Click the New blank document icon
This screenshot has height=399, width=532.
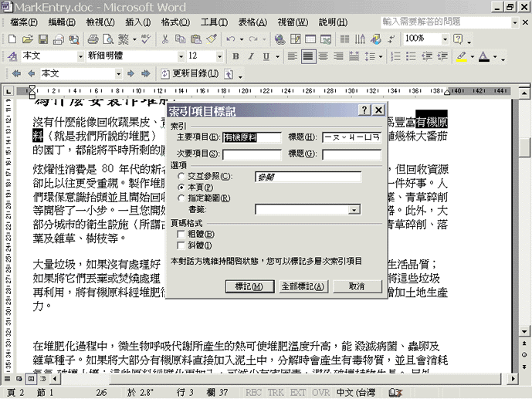click(12, 39)
